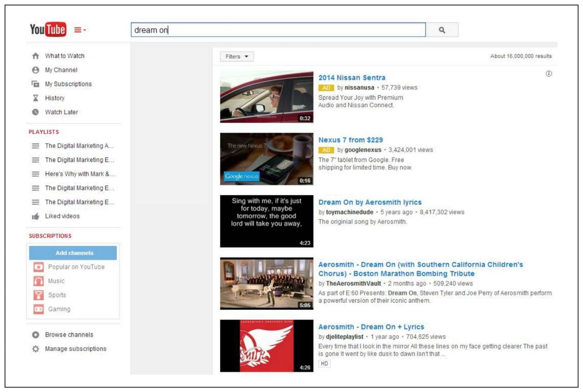583x392 pixels.
Task: Select the Music channel suggestion
Action: (56, 281)
